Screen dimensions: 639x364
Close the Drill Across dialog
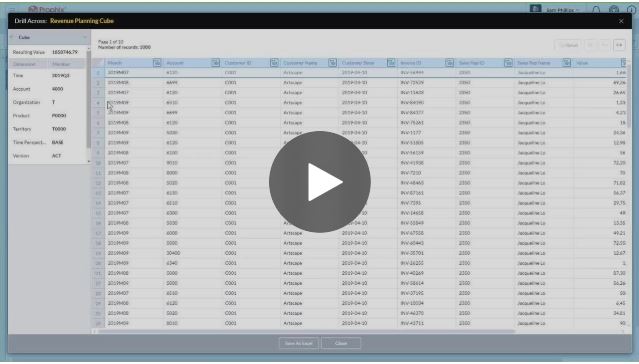(621, 21)
